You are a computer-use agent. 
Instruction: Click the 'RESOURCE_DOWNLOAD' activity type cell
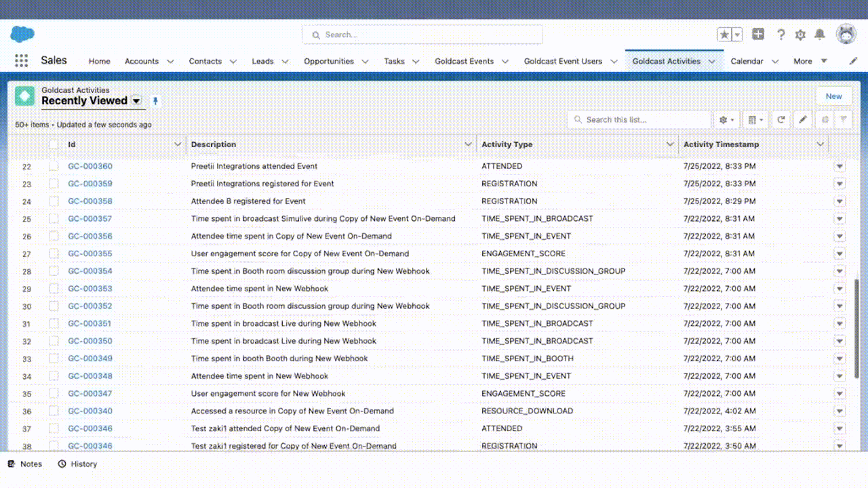coord(527,411)
